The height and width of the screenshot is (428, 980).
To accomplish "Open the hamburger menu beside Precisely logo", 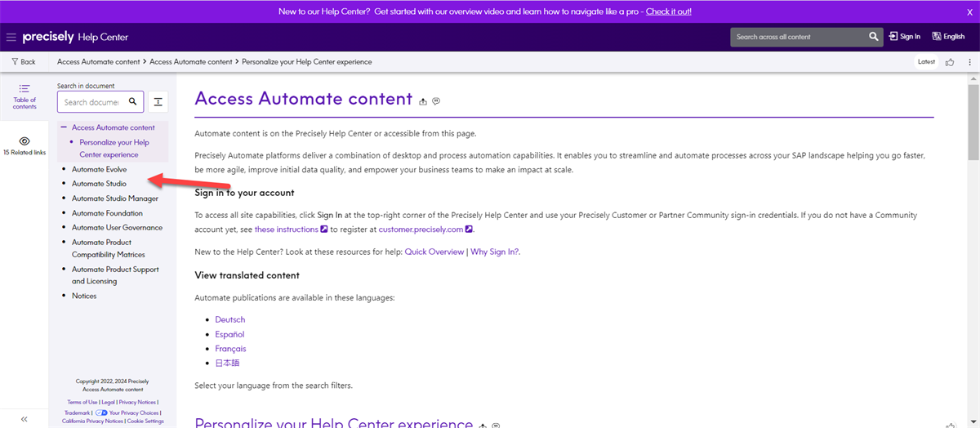I will (11, 37).
